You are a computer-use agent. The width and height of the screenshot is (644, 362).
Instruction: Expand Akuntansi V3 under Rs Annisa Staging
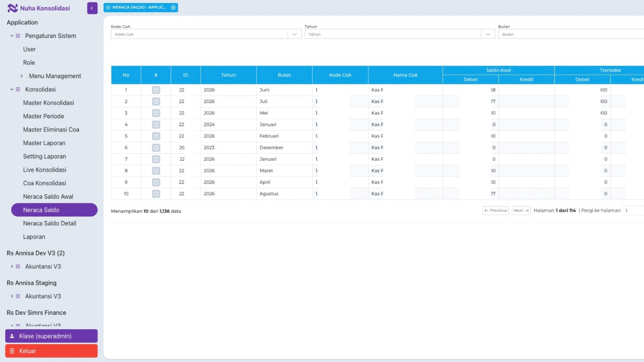point(12,296)
